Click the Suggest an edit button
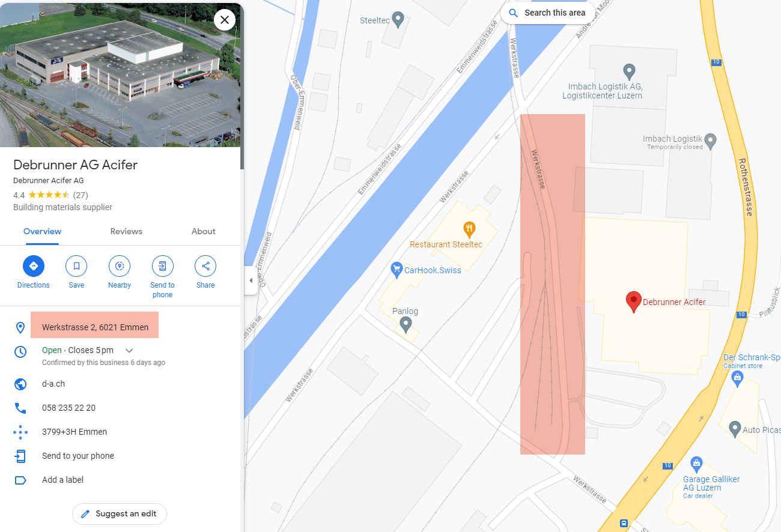 pyautogui.click(x=120, y=514)
